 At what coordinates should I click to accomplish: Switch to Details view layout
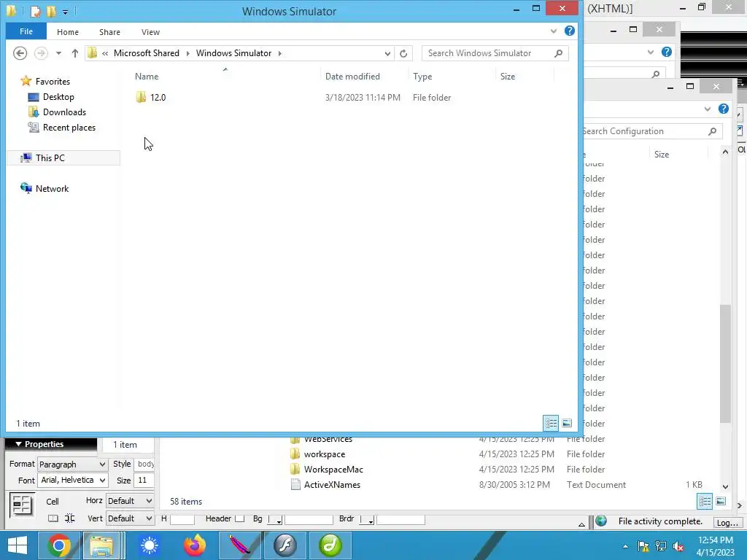coord(551,423)
